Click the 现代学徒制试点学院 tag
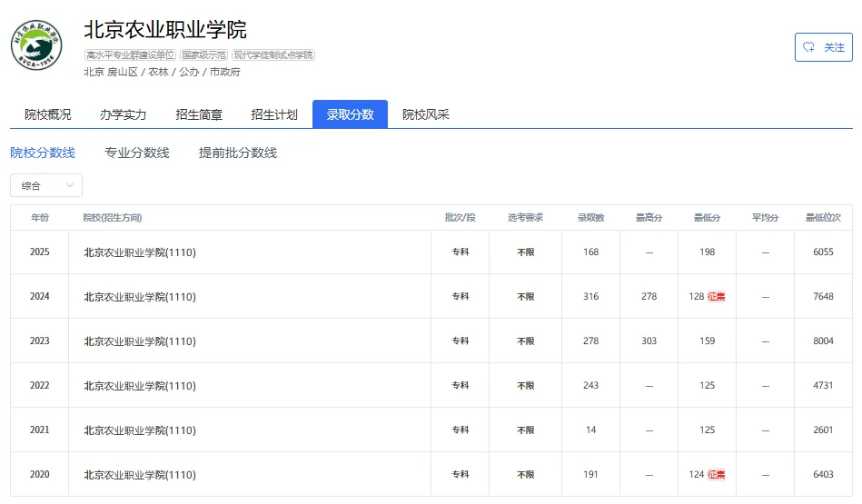Image resolution: width=862 pixels, height=504 pixels. pyautogui.click(x=273, y=55)
